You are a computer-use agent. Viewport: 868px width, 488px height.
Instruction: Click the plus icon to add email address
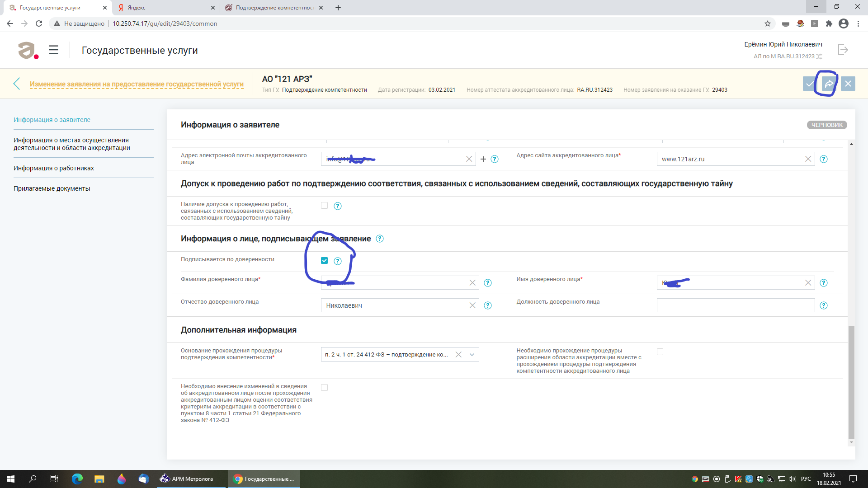[x=483, y=159]
